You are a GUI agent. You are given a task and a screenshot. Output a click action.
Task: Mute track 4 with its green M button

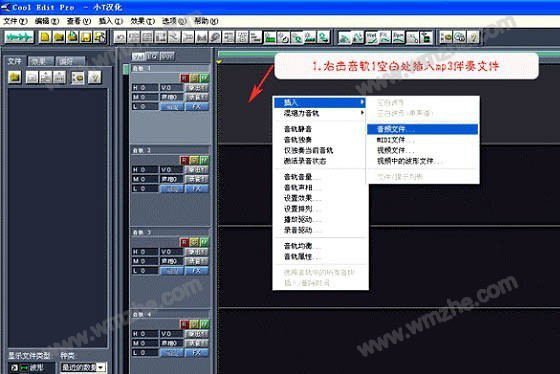(x=204, y=324)
